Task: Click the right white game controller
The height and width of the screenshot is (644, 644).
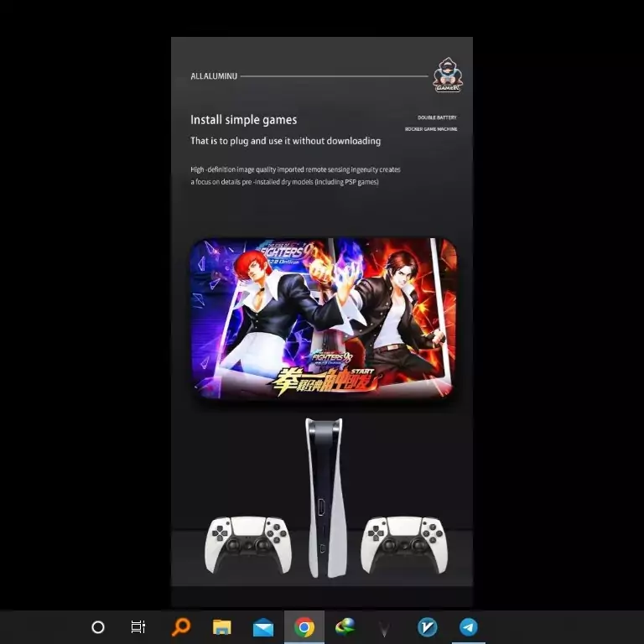Action: coord(404,544)
